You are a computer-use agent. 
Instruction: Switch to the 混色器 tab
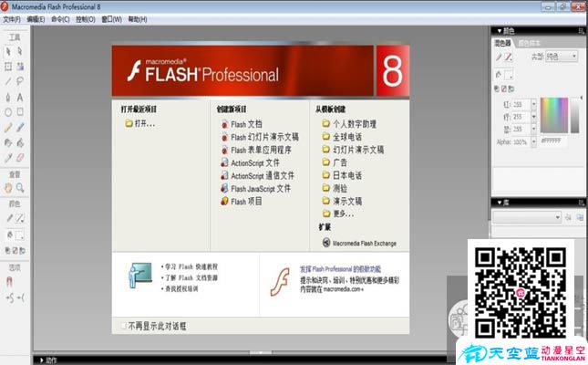point(502,43)
